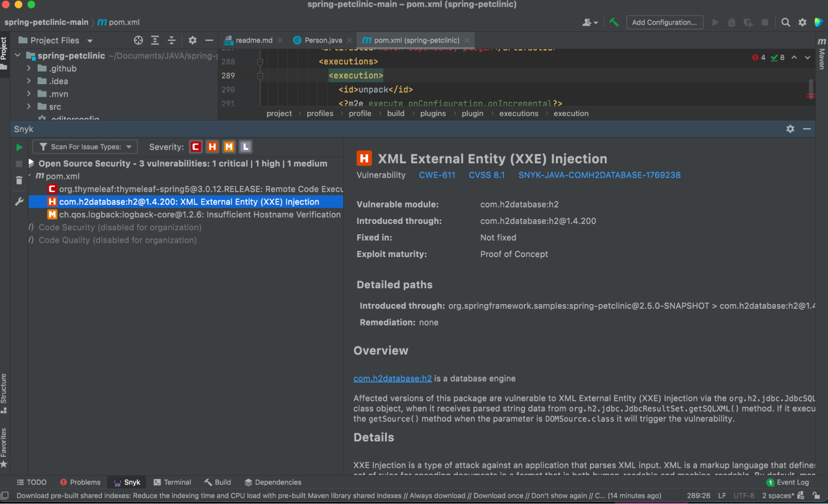This screenshot has height=504, width=828.
Task: Toggle Low severity filter
Action: pyautogui.click(x=246, y=147)
